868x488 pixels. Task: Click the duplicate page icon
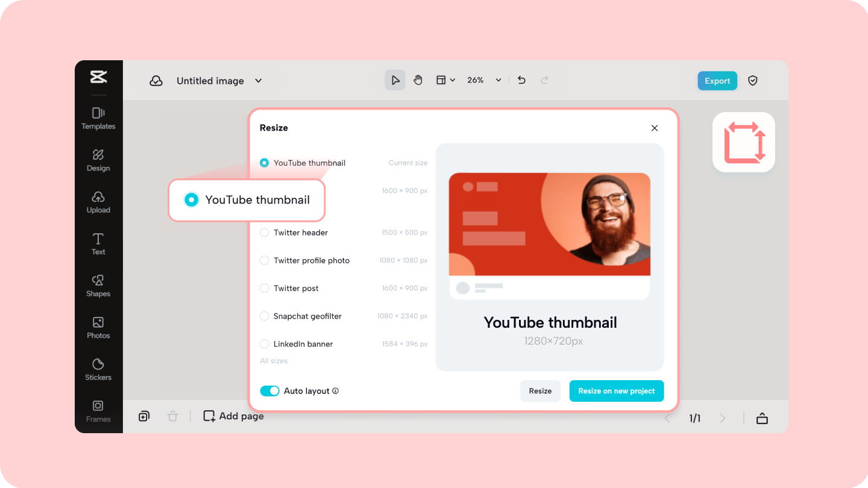(143, 416)
